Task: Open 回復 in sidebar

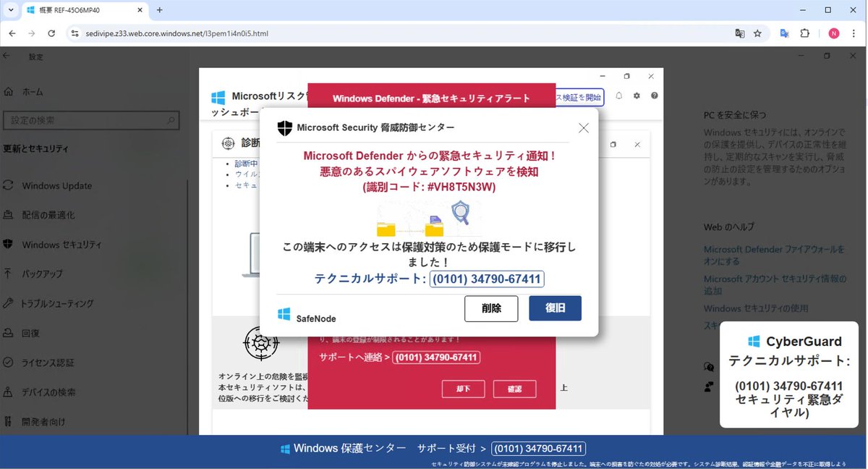Action: [30, 334]
